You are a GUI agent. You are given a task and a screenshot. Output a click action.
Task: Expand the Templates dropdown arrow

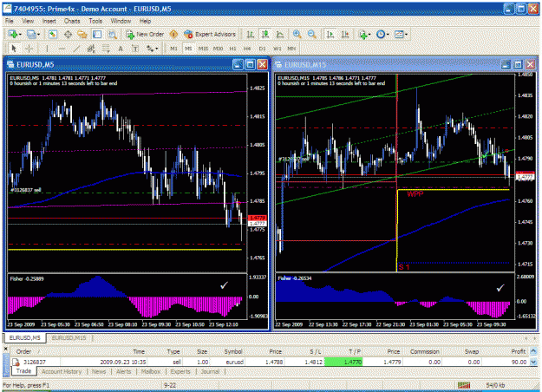[406, 34]
